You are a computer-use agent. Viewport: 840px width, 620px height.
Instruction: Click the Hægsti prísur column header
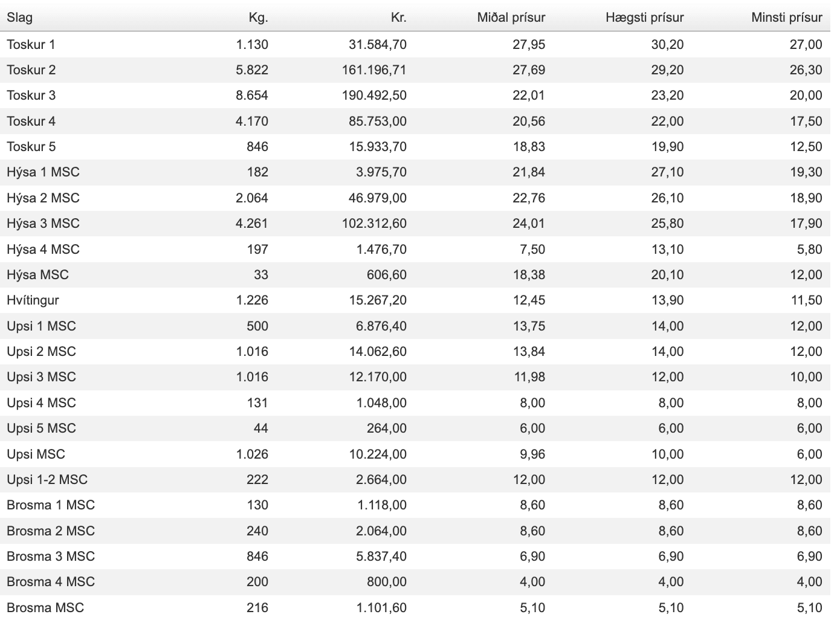click(x=644, y=18)
